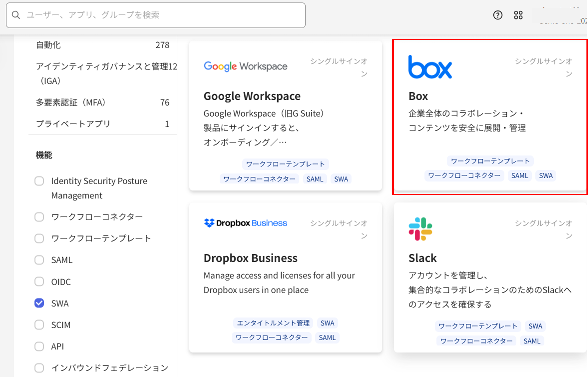Select the 多要素認証（MFA） category

coord(71,102)
